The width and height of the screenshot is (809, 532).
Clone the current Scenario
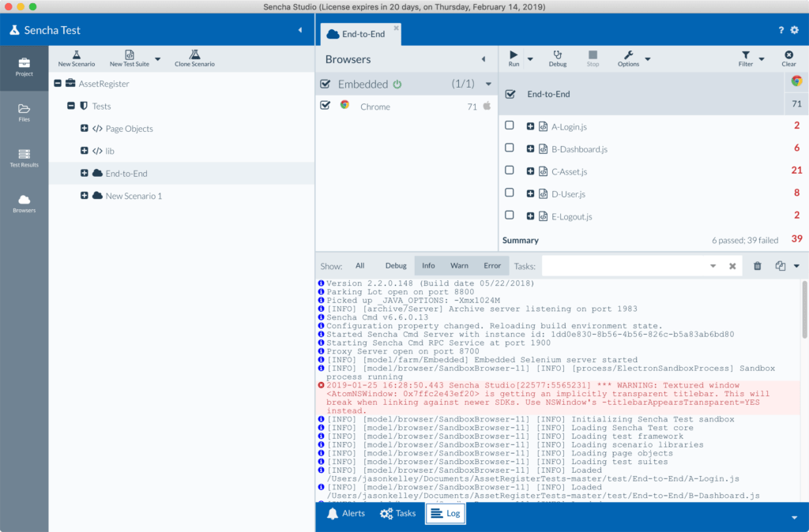coord(194,58)
